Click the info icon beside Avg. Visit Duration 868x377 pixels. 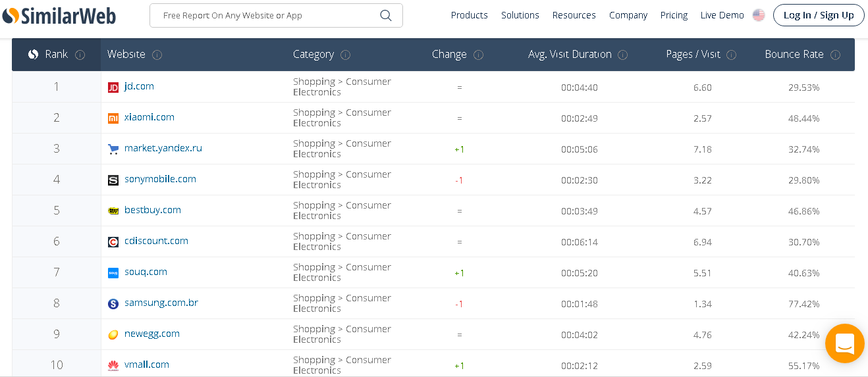coord(622,55)
